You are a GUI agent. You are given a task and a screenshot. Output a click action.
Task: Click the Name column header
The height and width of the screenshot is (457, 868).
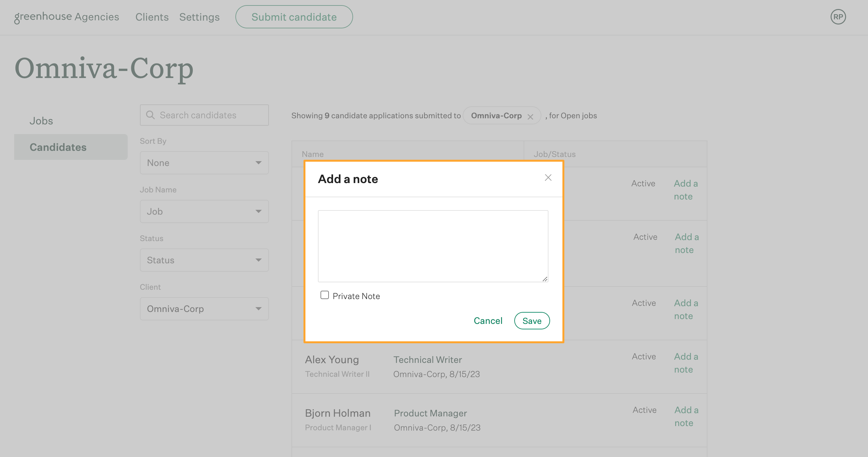313,154
